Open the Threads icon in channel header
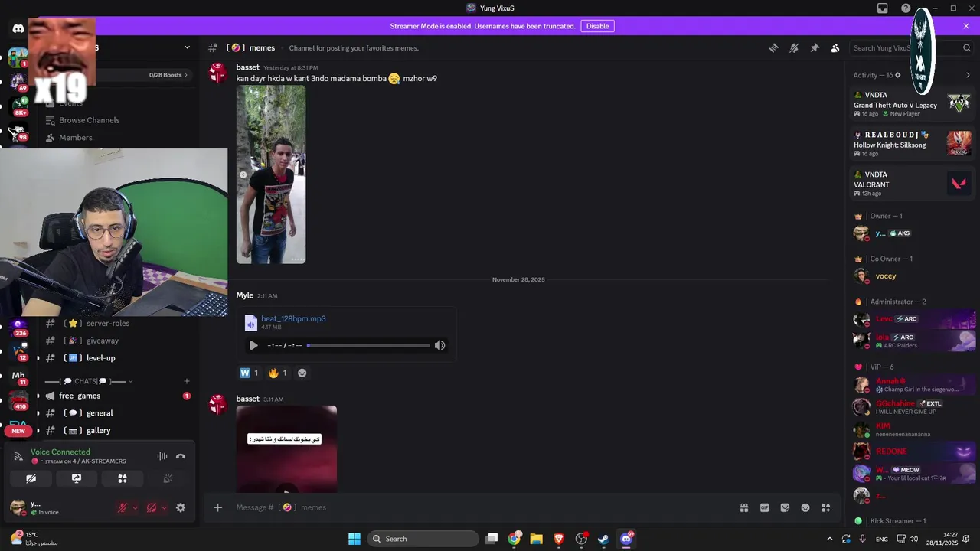 click(773, 47)
